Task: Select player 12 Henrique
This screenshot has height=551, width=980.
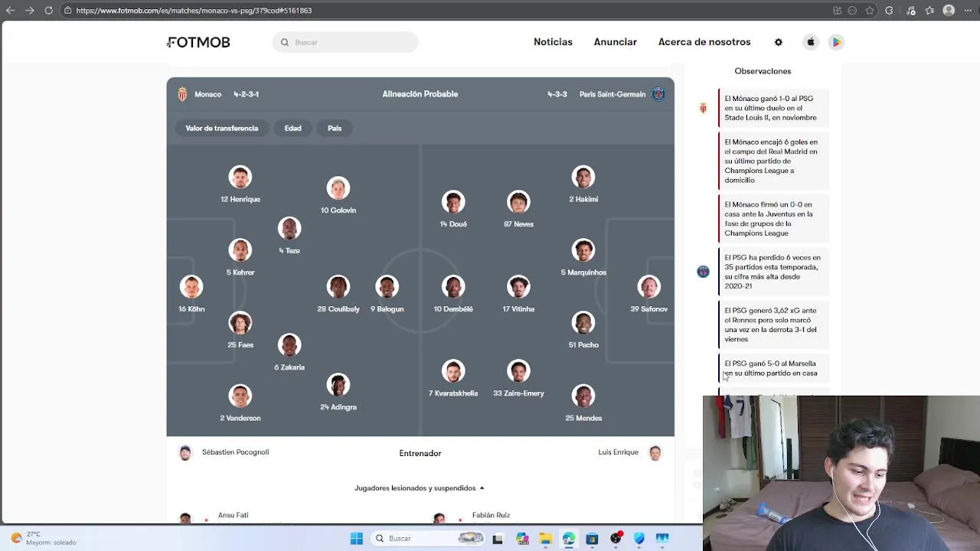Action: click(x=240, y=185)
